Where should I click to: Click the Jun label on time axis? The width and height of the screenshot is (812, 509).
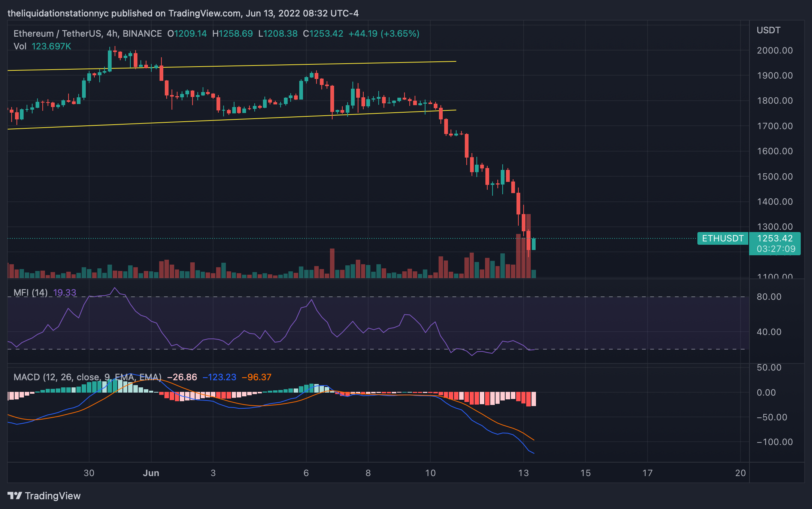(151, 473)
